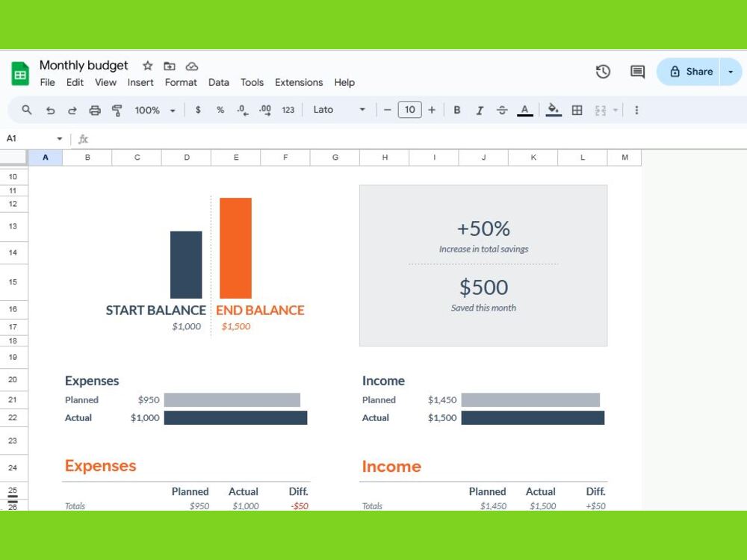Open the Insert menu
Image resolution: width=747 pixels, height=560 pixels.
(x=140, y=82)
